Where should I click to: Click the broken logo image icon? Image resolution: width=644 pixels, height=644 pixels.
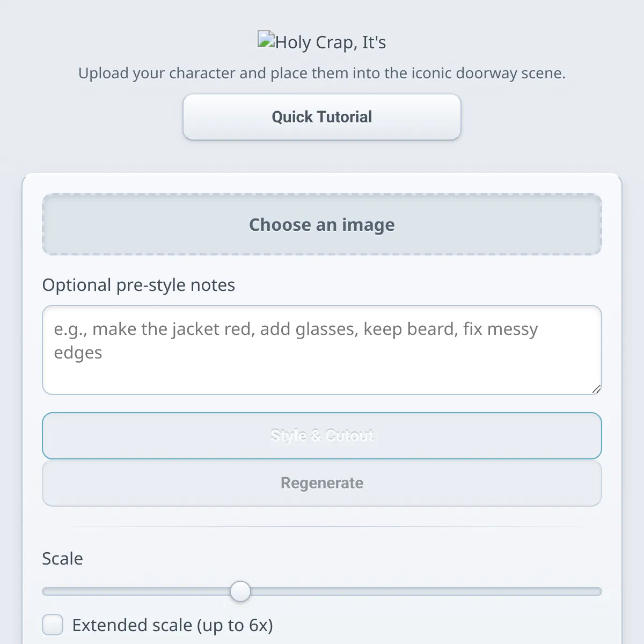(x=266, y=40)
